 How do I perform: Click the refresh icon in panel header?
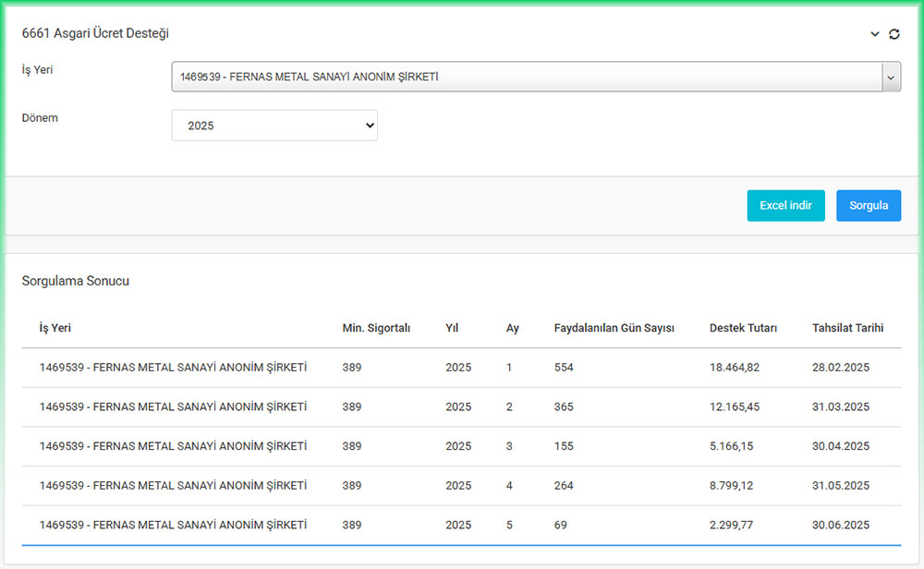[x=894, y=34]
